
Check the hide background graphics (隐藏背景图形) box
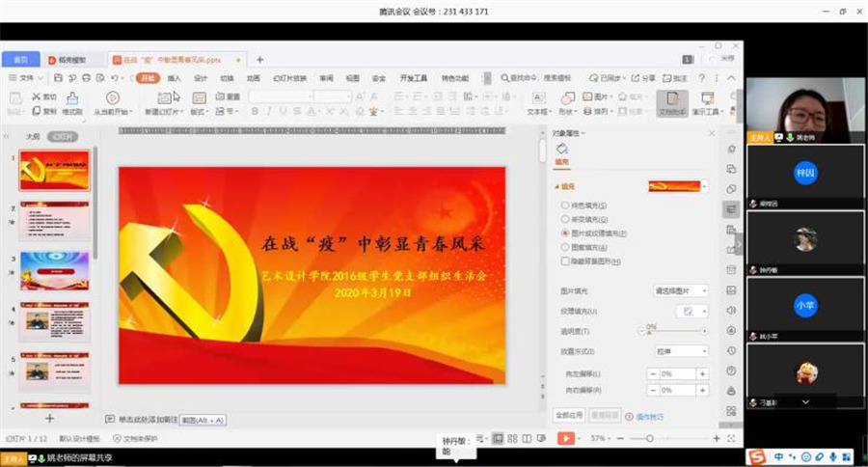point(565,261)
